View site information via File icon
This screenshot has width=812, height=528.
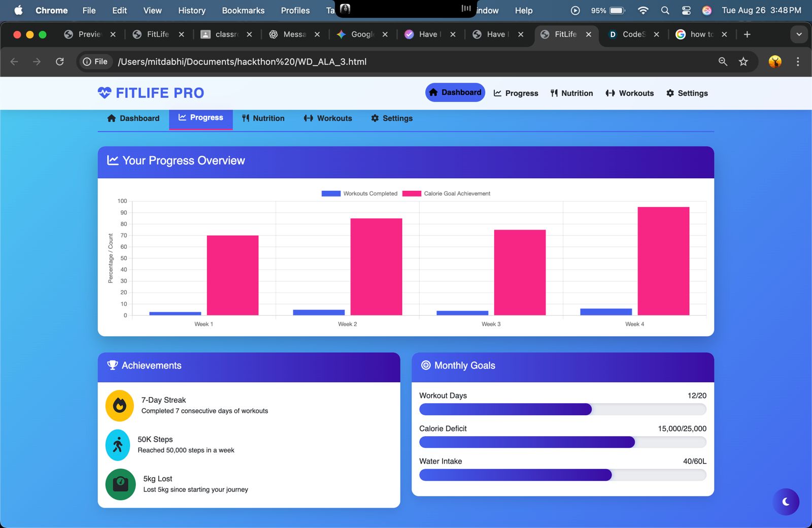pos(95,61)
